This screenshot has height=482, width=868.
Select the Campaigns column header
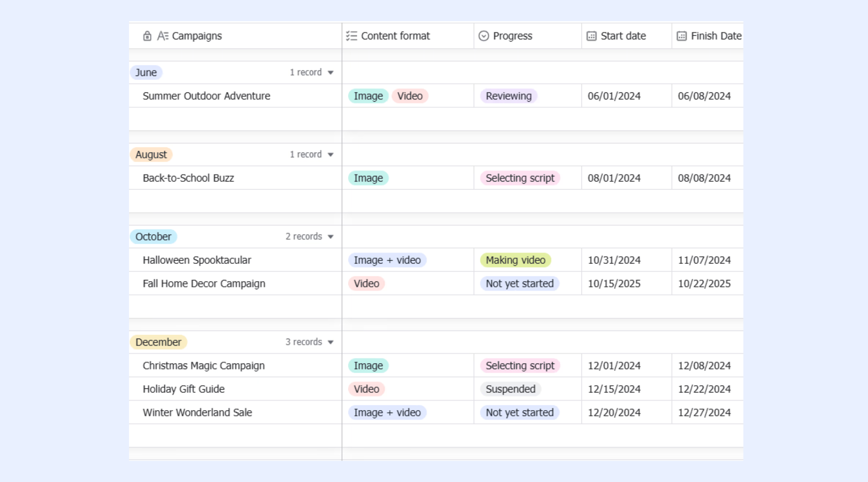[235, 36]
